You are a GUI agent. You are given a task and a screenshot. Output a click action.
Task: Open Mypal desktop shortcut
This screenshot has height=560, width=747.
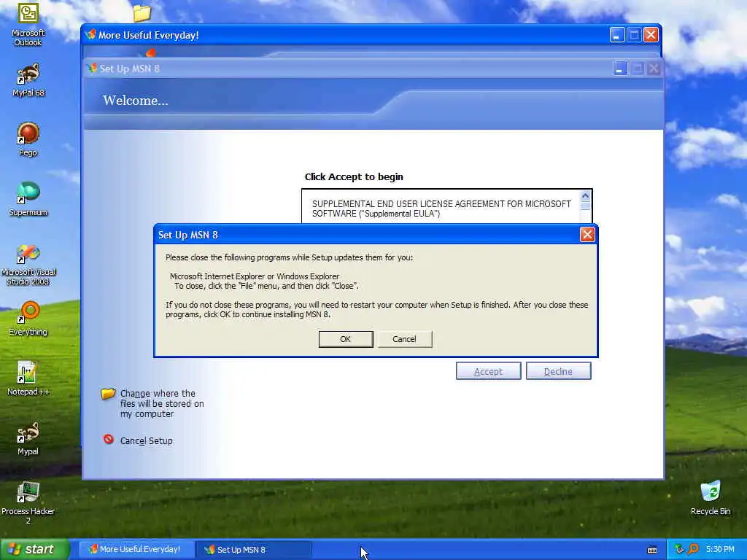pyautogui.click(x=28, y=438)
